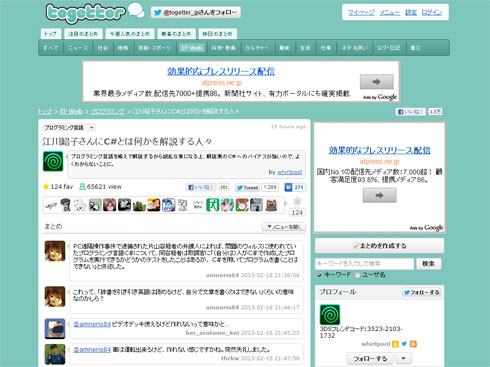The width and height of the screenshot is (490, 367).
Task: Select the ログ・日記 category
Action: (388, 48)
